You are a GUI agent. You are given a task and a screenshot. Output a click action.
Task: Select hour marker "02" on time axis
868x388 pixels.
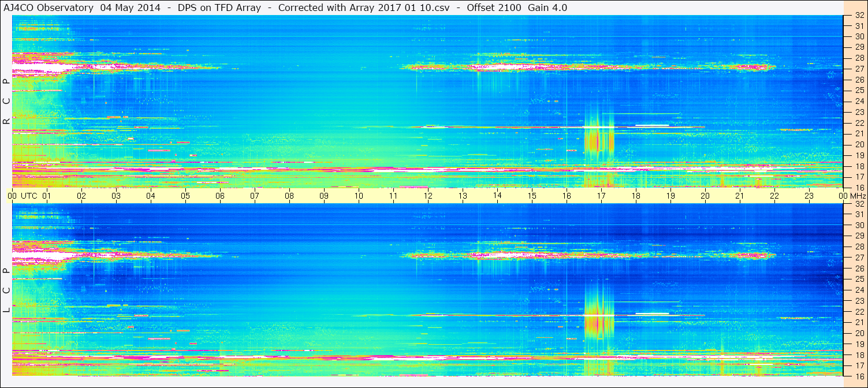pos(81,196)
